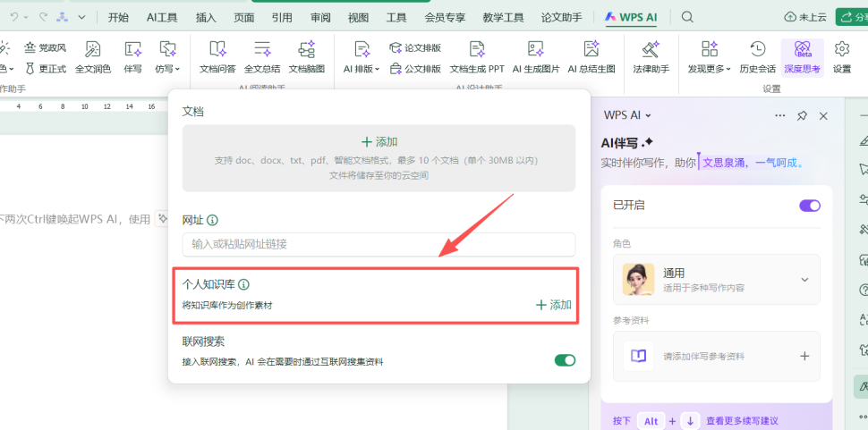The width and height of the screenshot is (868, 430).
Task: Switch to the 会员专享 tab
Action: (445, 17)
